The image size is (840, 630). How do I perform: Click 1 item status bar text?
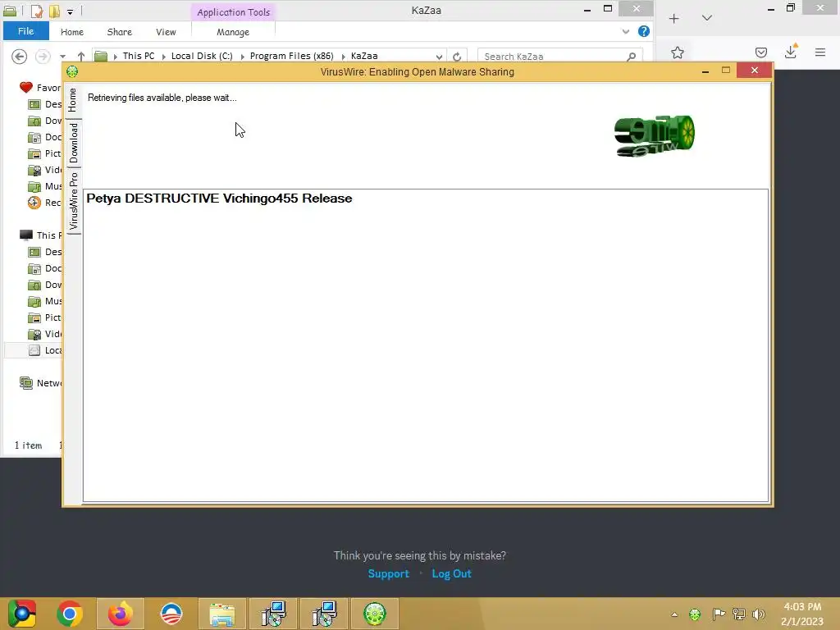(28, 445)
